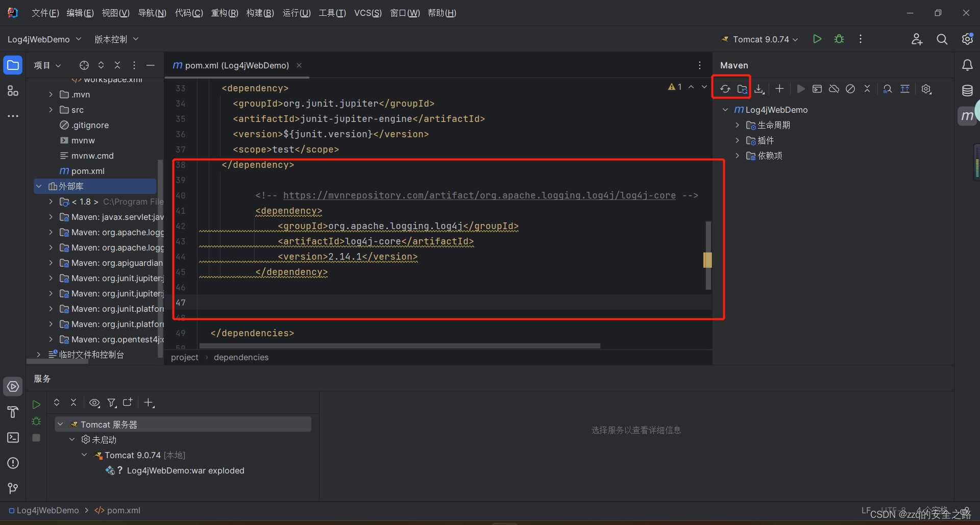This screenshot has height=525, width=980.
Task: Expand Maven lifecycle node
Action: click(x=737, y=125)
